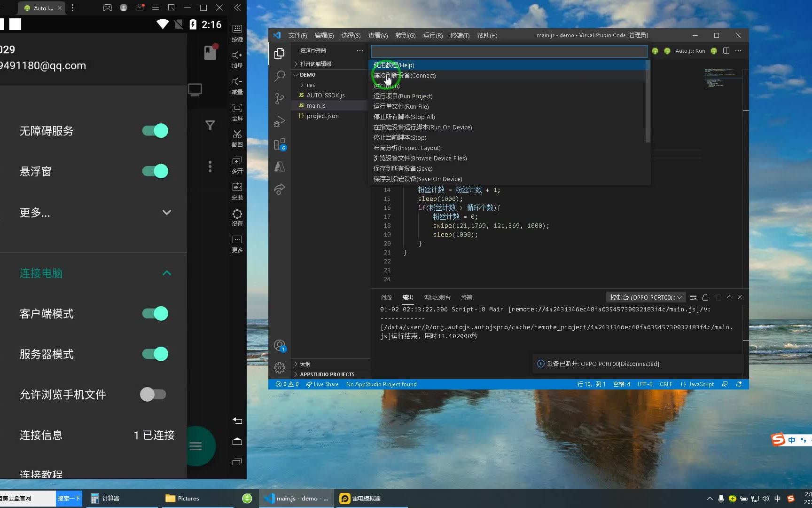Open the Accounts icon in activity bar
This screenshot has height=508, width=812.
[x=280, y=346]
